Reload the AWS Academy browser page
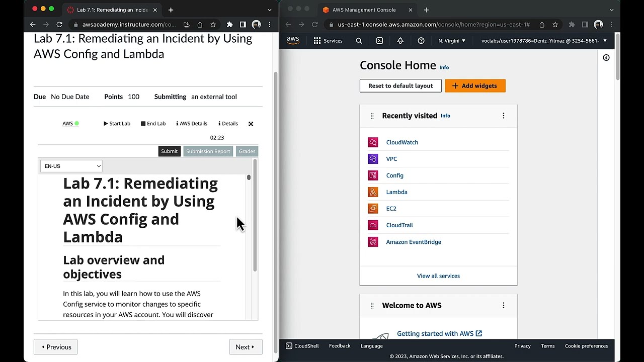The image size is (644, 362). tap(59, 24)
